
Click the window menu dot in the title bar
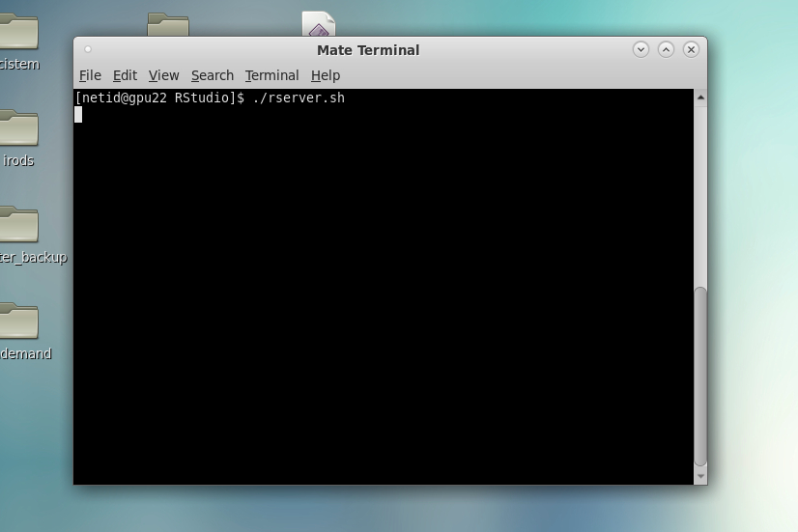(88, 49)
